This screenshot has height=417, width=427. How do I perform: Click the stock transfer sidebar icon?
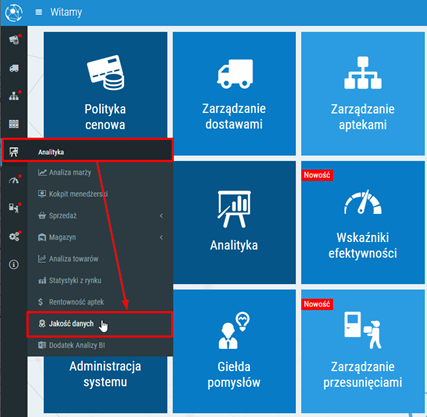point(14,208)
